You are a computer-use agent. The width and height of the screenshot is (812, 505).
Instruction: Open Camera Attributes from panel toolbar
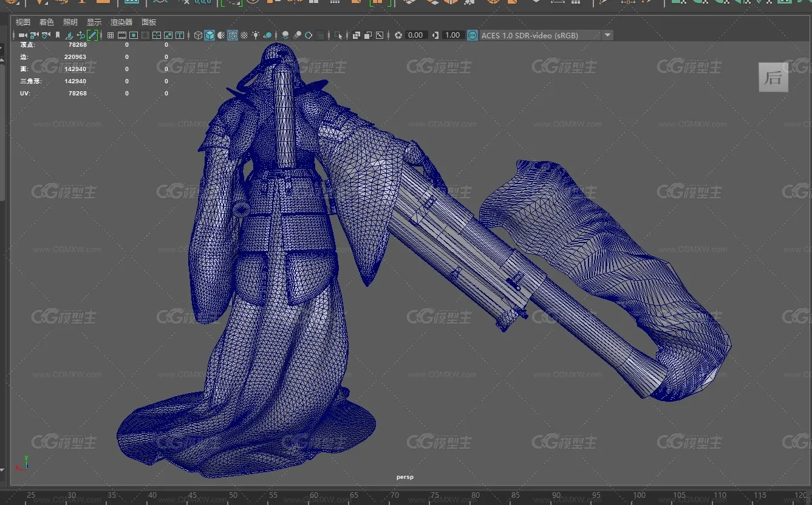pyautogui.click(x=46, y=35)
